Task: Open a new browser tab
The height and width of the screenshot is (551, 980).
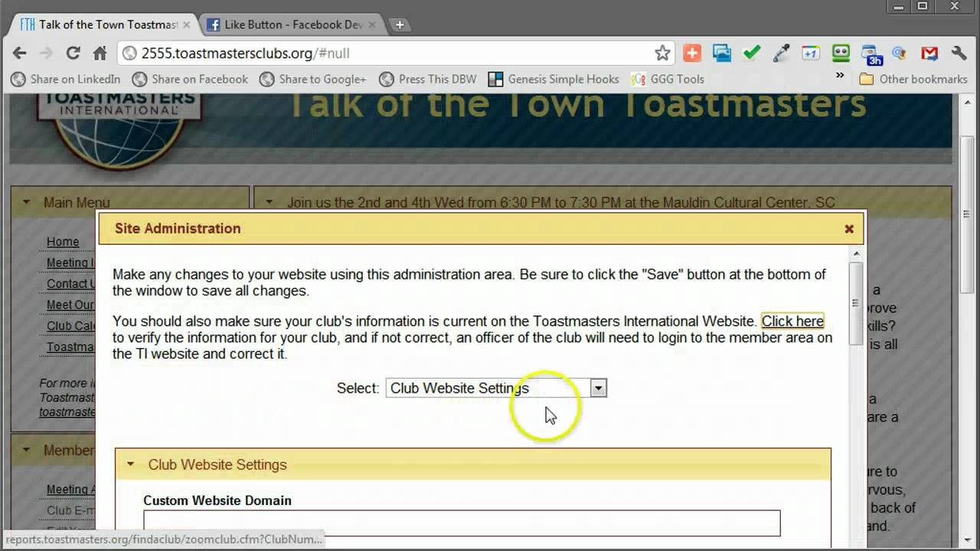Action: click(x=399, y=24)
